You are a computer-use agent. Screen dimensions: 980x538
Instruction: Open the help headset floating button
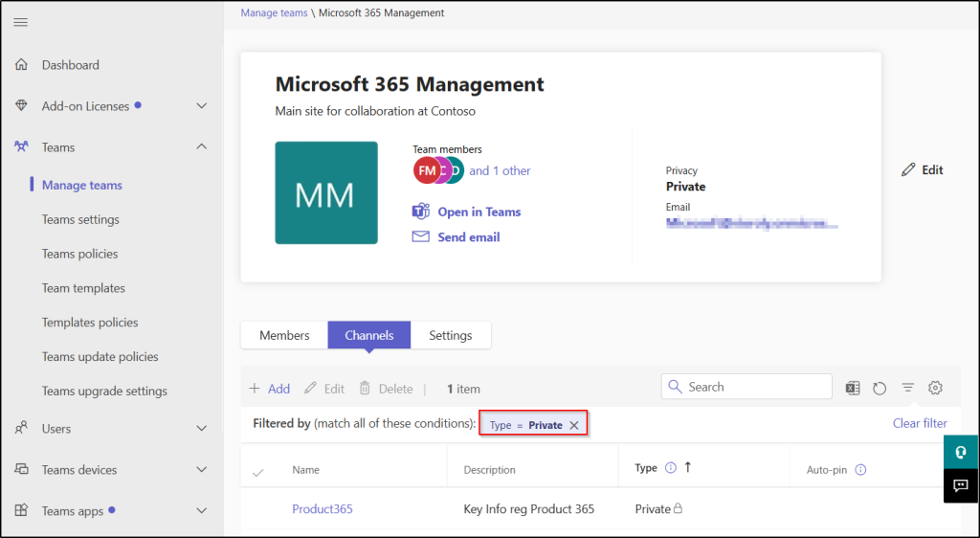click(x=960, y=452)
